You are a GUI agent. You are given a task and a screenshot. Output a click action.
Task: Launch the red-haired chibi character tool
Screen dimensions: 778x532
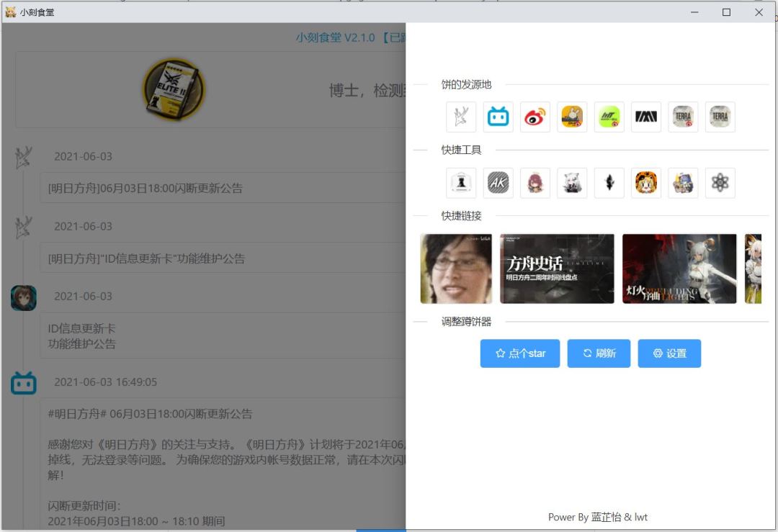(535, 183)
